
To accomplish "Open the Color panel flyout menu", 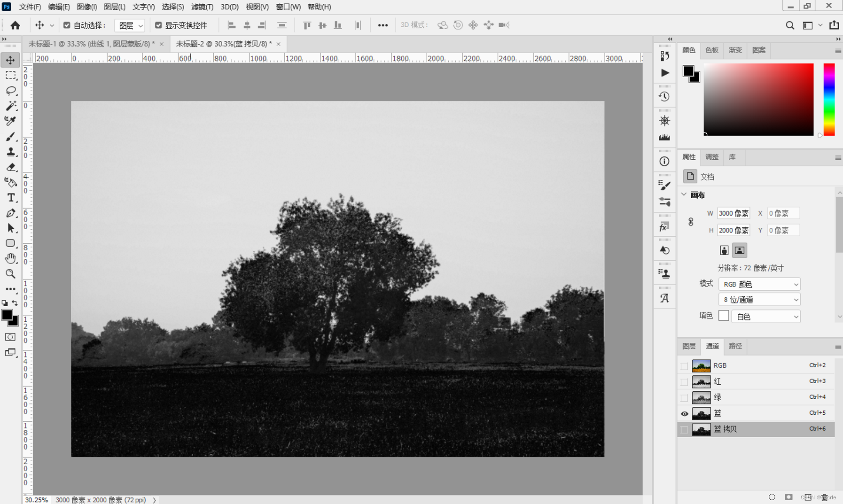I will click(838, 51).
